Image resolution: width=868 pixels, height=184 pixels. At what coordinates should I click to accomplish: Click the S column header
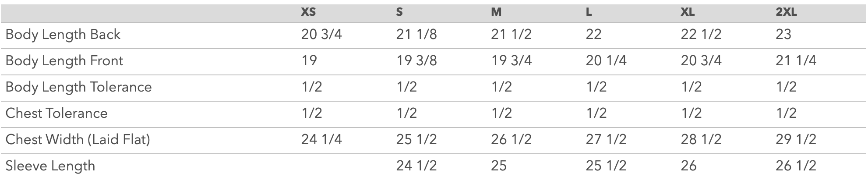point(399,13)
